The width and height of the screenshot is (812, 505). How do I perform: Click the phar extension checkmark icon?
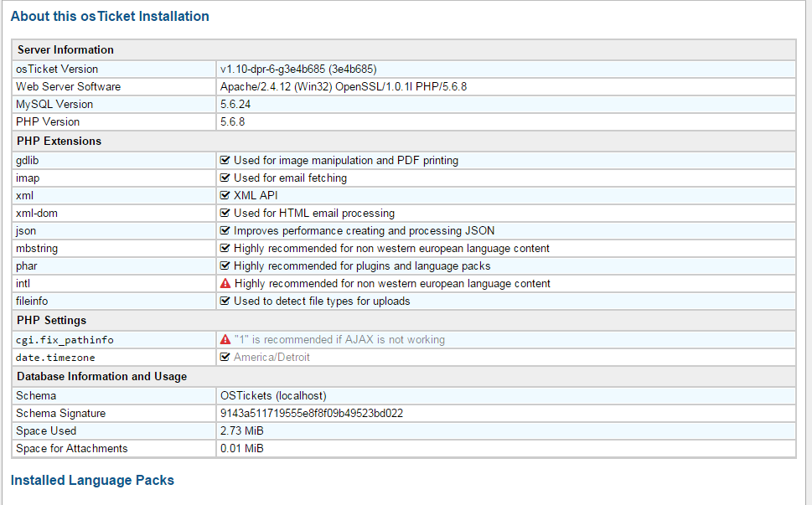(225, 265)
